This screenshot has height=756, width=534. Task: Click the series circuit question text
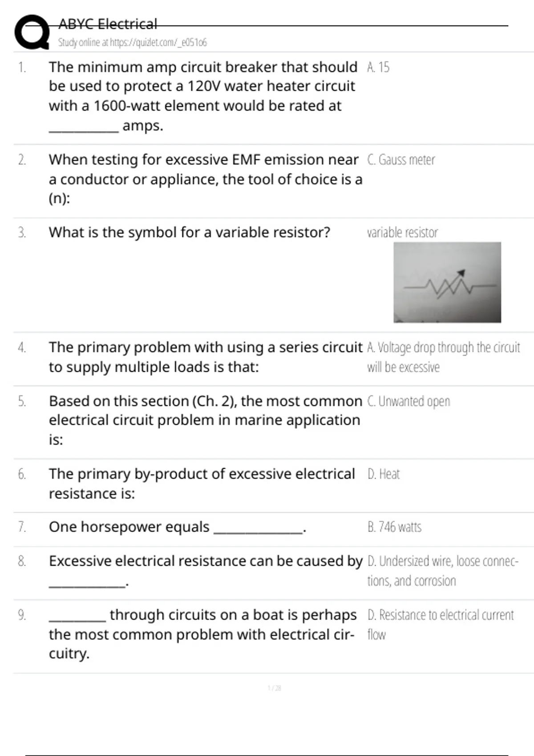coord(205,357)
